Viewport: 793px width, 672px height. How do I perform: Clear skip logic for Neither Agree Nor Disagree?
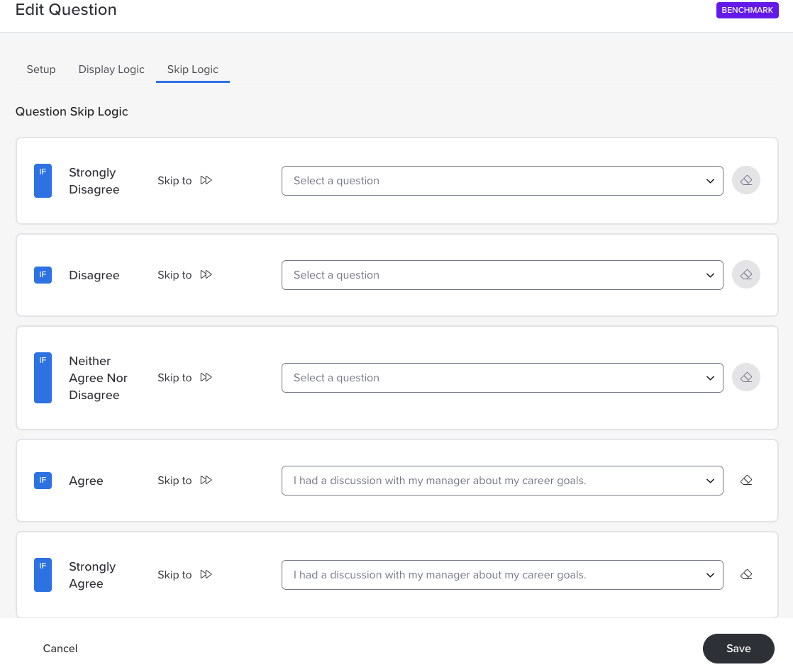pos(746,377)
